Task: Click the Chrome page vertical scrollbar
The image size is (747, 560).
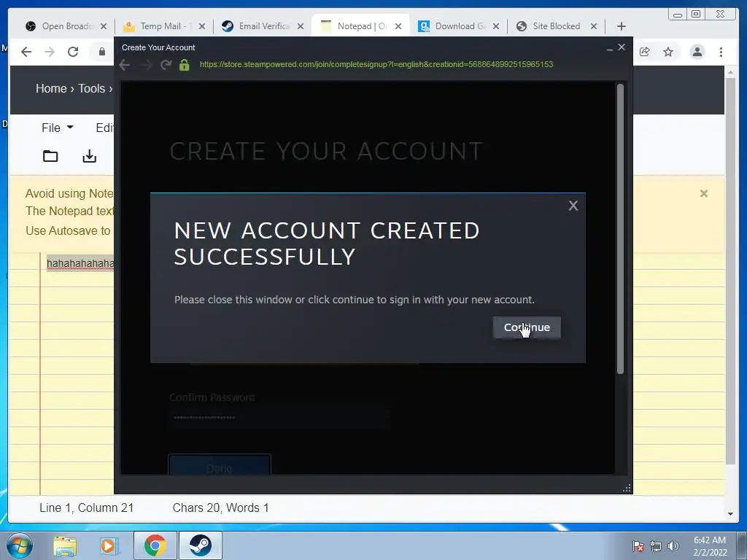Action: point(730,271)
